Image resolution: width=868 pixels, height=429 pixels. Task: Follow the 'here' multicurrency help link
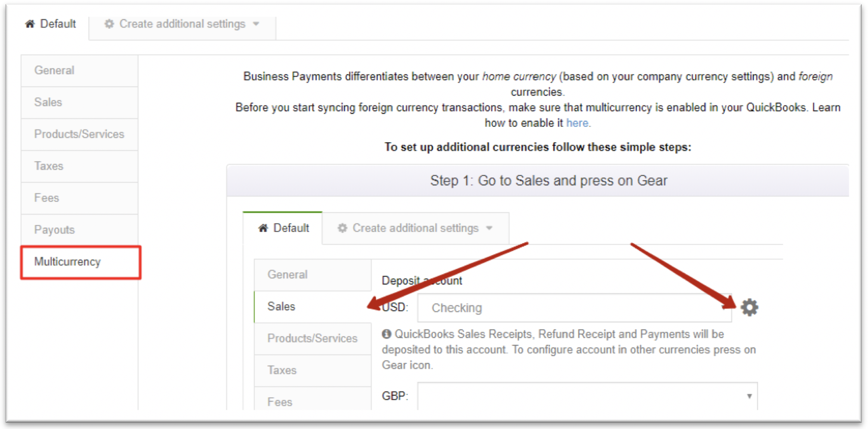click(577, 123)
